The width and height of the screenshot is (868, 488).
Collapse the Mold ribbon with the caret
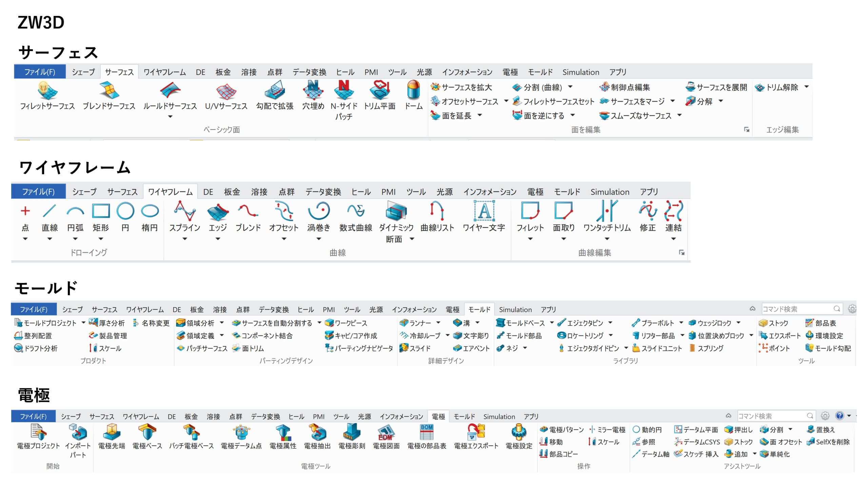(752, 309)
